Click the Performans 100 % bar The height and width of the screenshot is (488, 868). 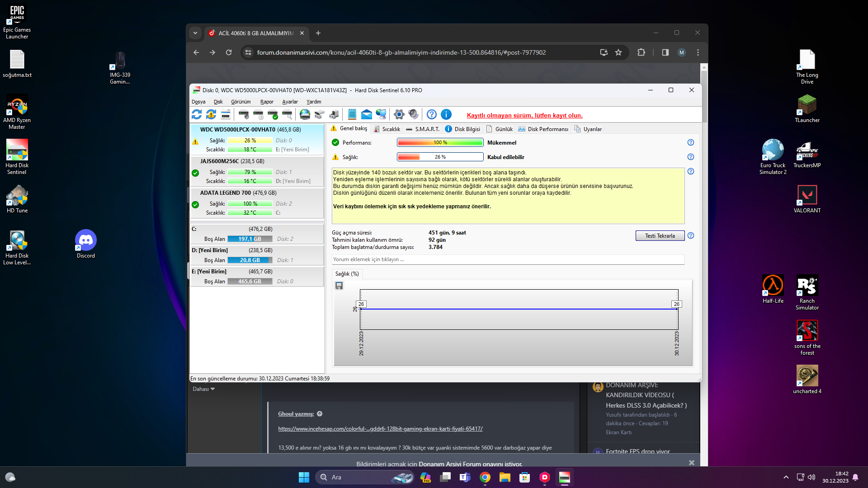(440, 142)
